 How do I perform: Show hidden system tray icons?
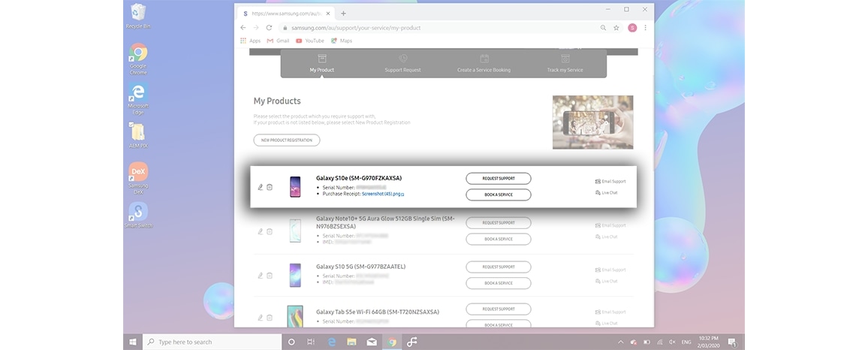[620, 342]
